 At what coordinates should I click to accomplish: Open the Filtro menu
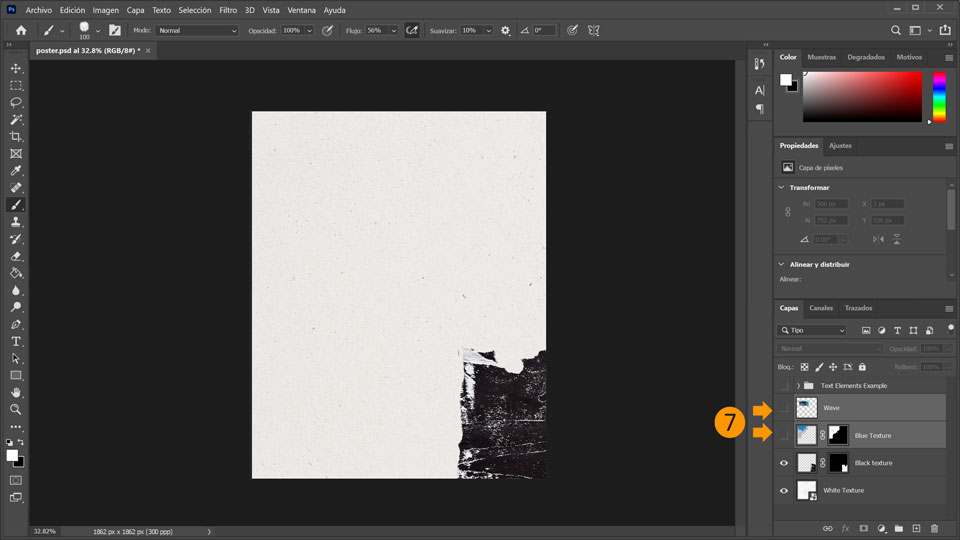[228, 10]
